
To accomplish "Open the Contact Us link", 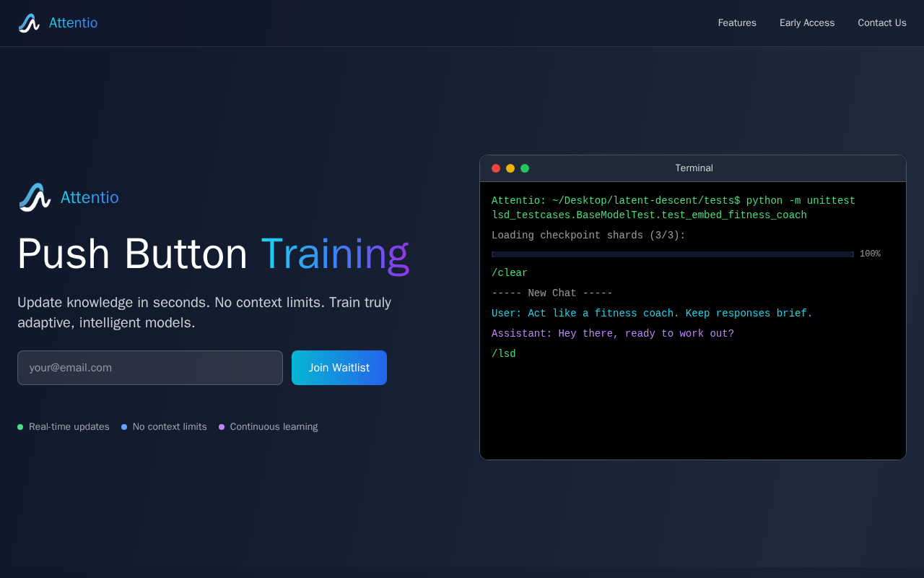I will click(x=882, y=23).
